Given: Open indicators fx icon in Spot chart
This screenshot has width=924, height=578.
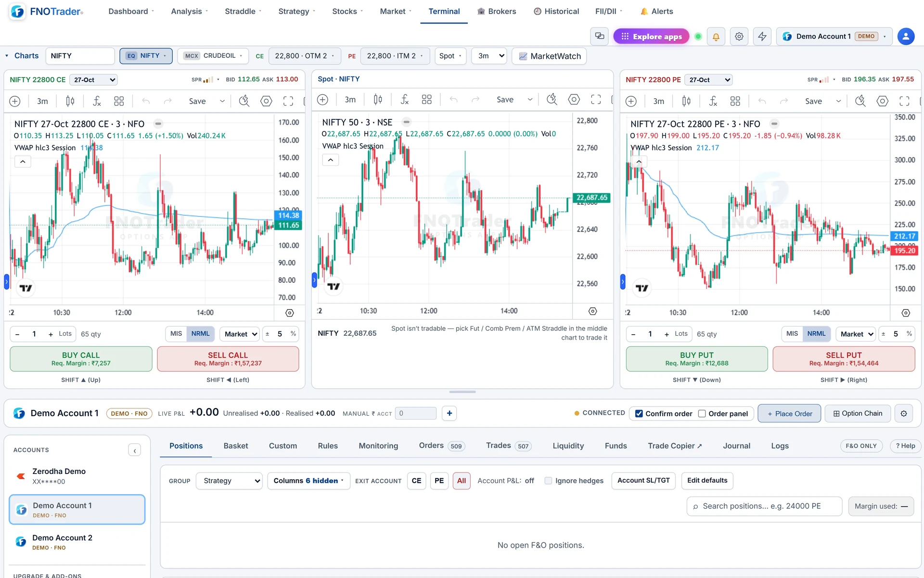Looking at the screenshot, I should click(x=405, y=100).
